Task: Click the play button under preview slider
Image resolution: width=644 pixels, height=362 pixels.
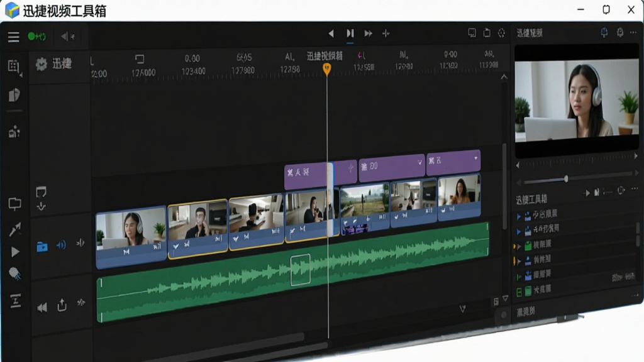Action: coord(587,192)
